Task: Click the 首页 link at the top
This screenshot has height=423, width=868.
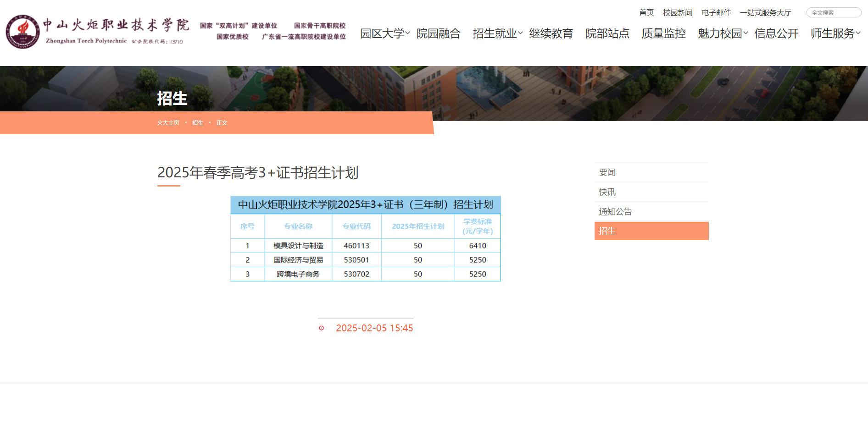Action: click(646, 12)
